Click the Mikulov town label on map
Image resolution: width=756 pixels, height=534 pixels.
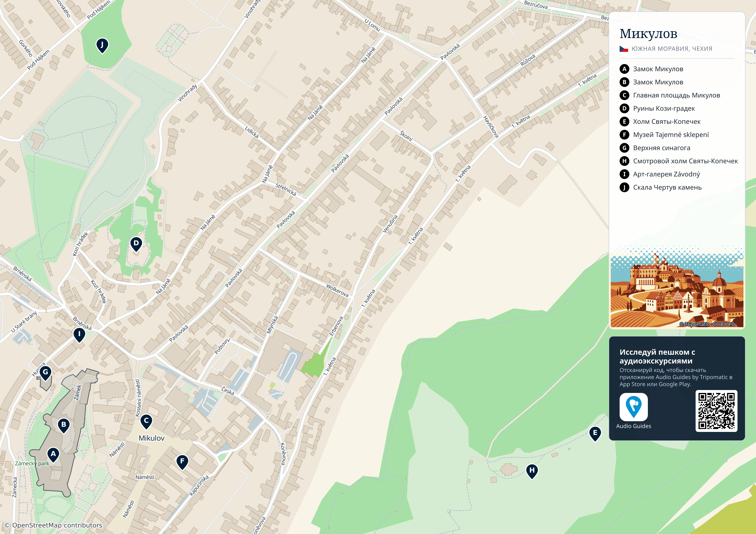151,438
